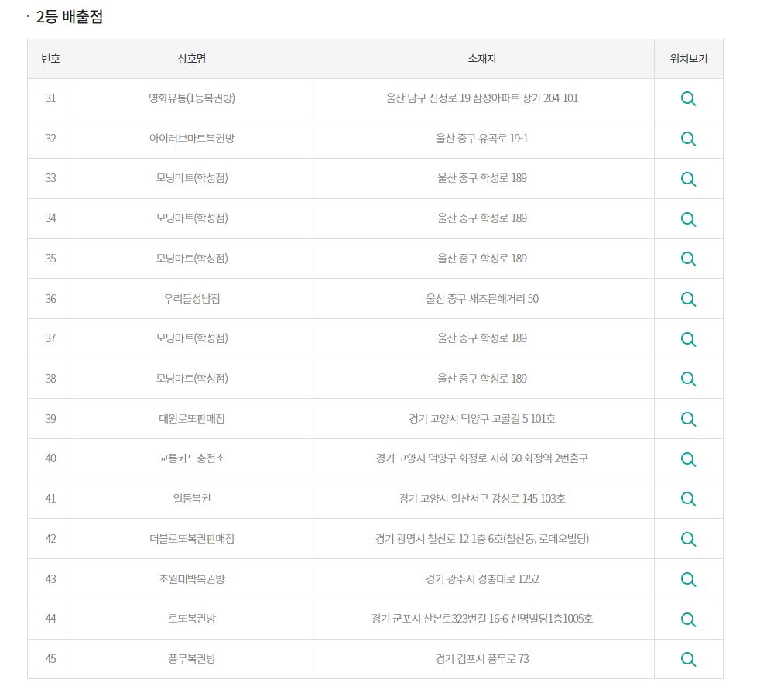Select address 경기 고양시 덕양구 고골길 5 101호
The image size is (784, 693).
tap(481, 418)
